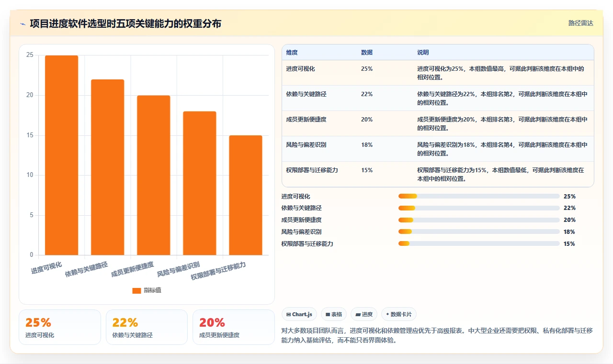Click the chart bar for 依赖与关键路径
This screenshot has height=364, width=613.
pos(107,167)
